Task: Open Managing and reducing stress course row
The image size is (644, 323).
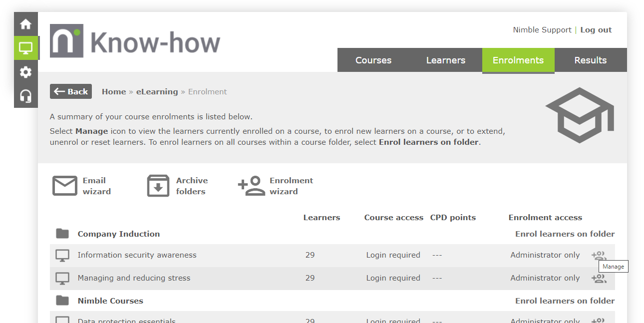Action: coord(332,278)
